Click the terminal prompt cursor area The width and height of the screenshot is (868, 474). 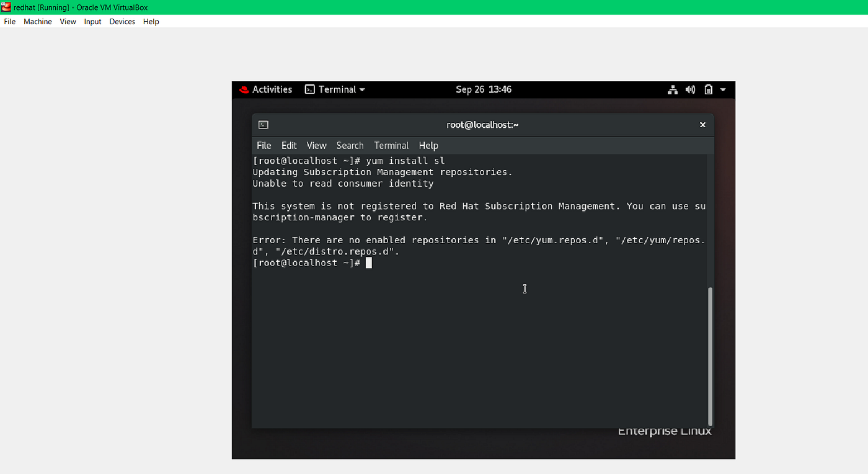point(368,262)
